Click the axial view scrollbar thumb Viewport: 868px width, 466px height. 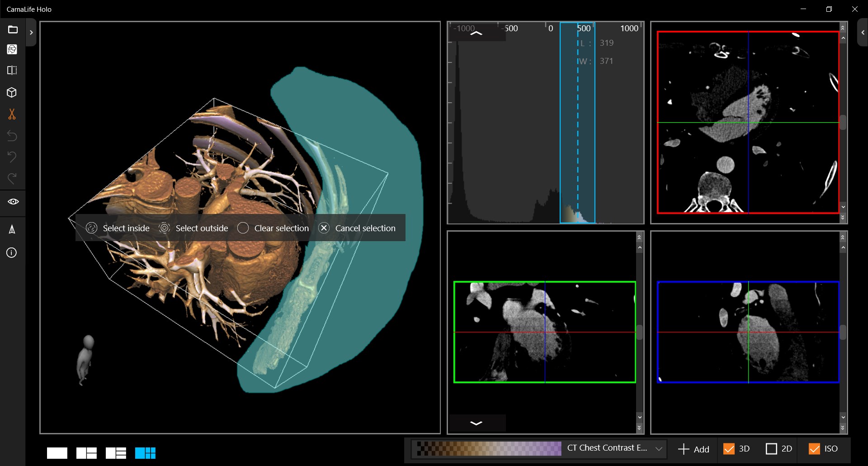pyautogui.click(x=843, y=123)
